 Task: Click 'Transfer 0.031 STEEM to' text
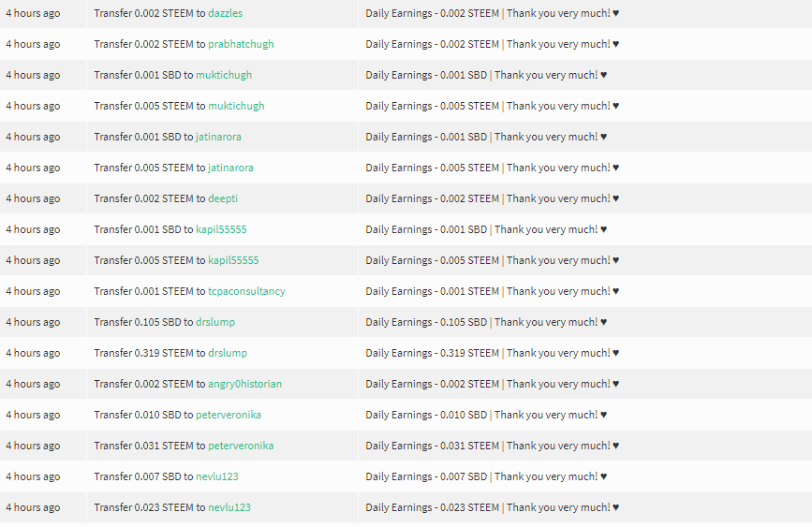click(150, 446)
